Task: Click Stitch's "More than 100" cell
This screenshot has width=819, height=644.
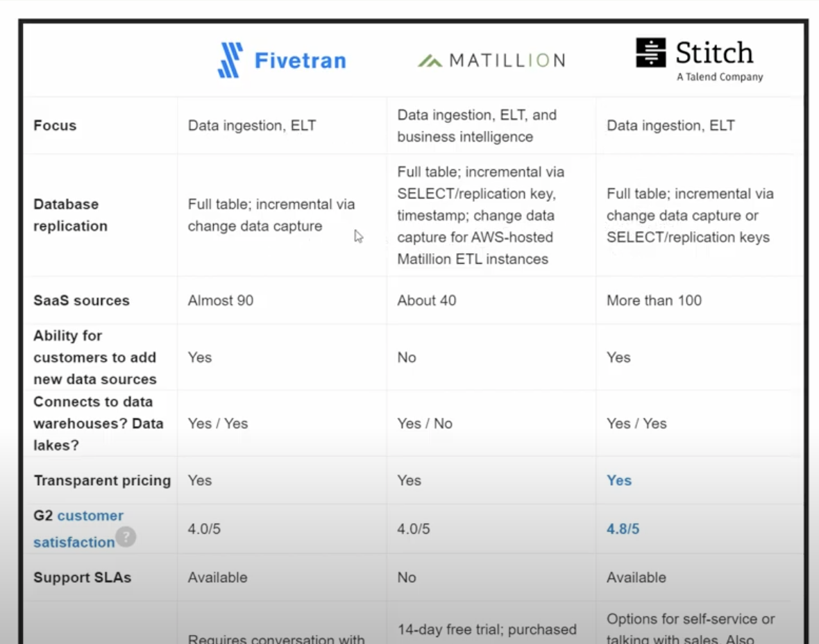Action: pos(654,300)
